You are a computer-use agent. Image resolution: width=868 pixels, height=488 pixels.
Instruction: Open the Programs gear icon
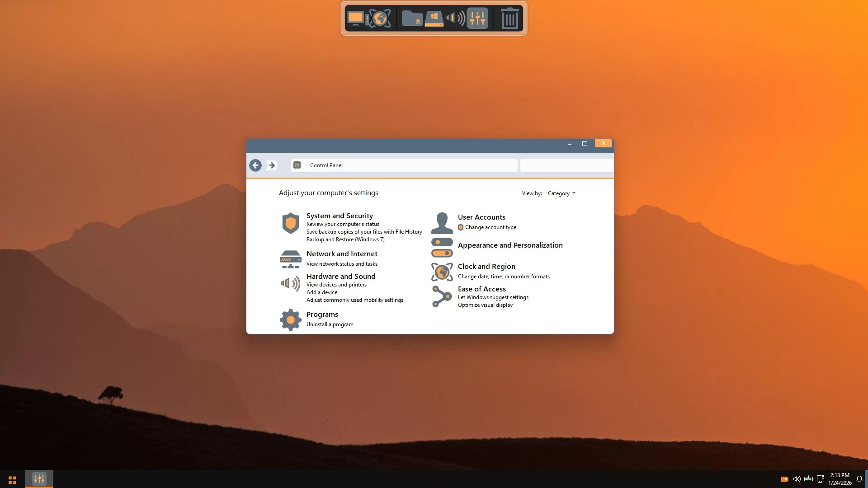[x=290, y=320]
